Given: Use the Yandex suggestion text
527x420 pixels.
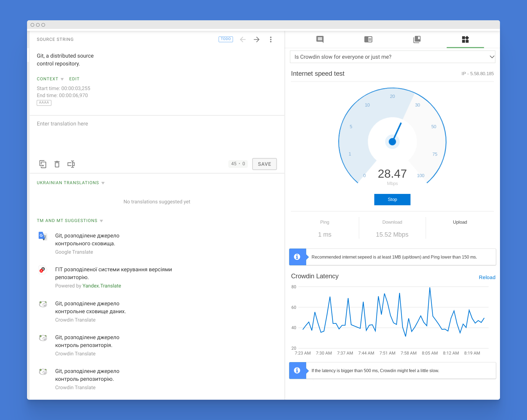Looking at the screenshot, I should click(114, 273).
